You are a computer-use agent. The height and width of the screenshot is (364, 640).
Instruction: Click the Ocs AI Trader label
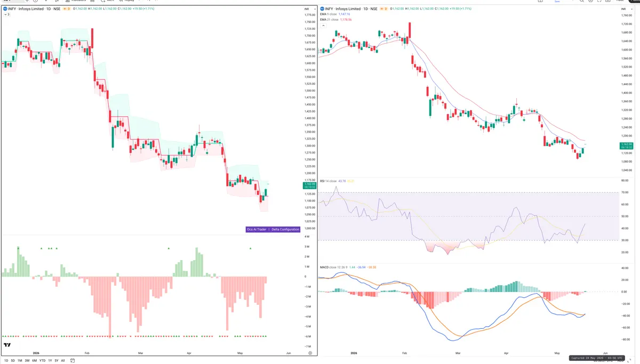click(257, 229)
